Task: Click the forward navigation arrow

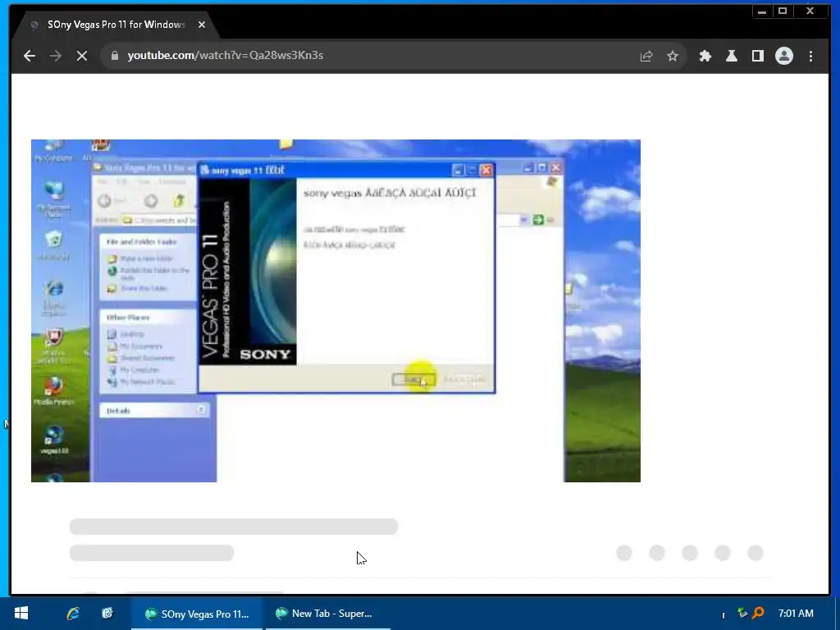Action: (56, 56)
